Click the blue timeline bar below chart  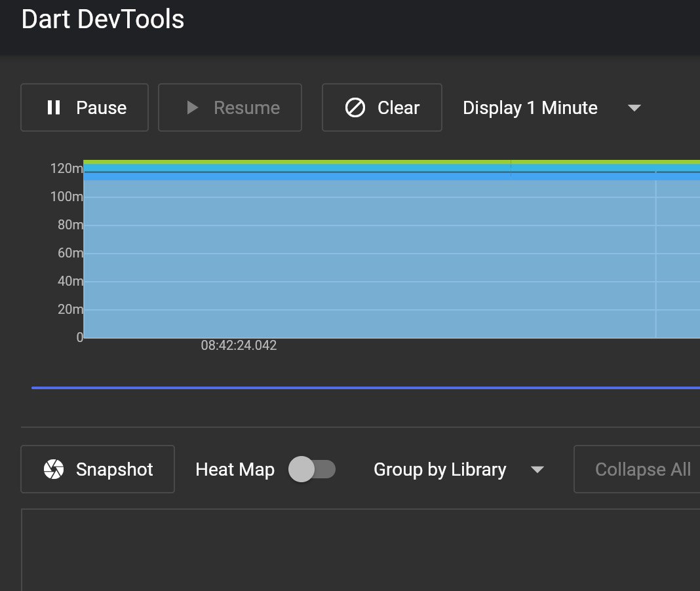coord(366,388)
